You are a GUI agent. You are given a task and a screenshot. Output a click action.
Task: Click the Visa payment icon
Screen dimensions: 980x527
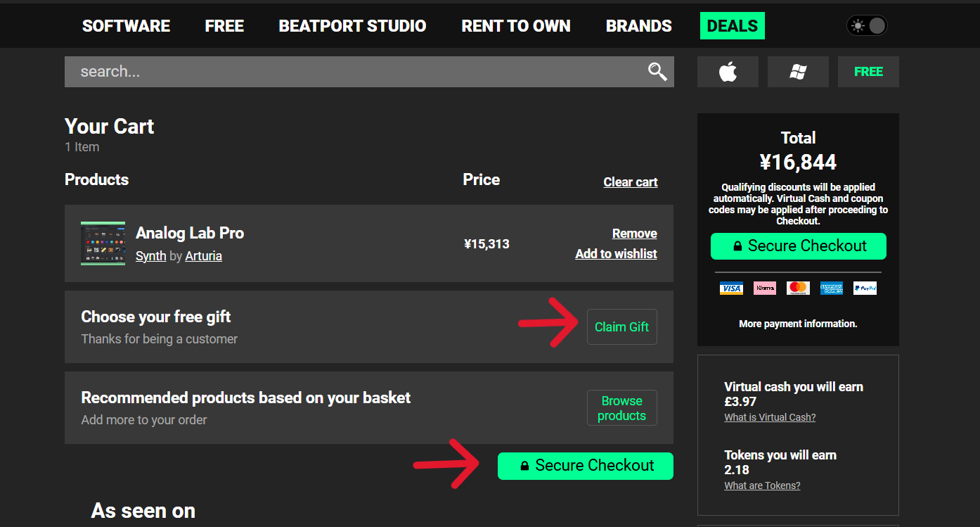731,288
